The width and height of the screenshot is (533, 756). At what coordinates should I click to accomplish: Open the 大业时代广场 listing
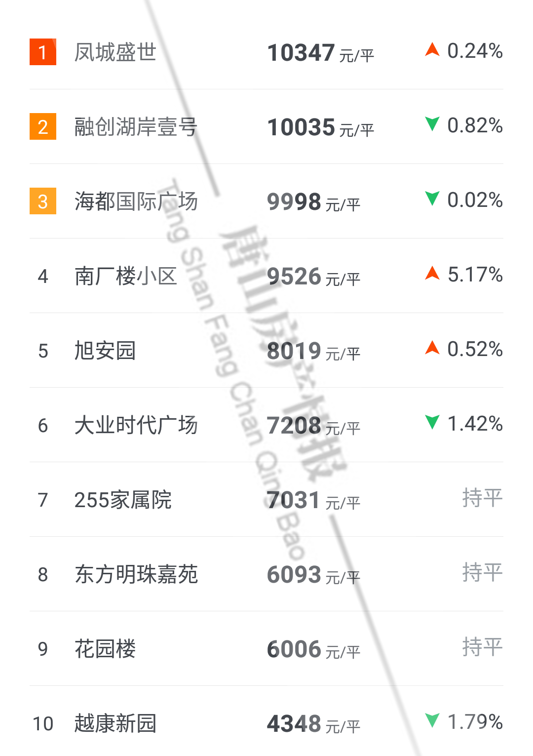(136, 425)
